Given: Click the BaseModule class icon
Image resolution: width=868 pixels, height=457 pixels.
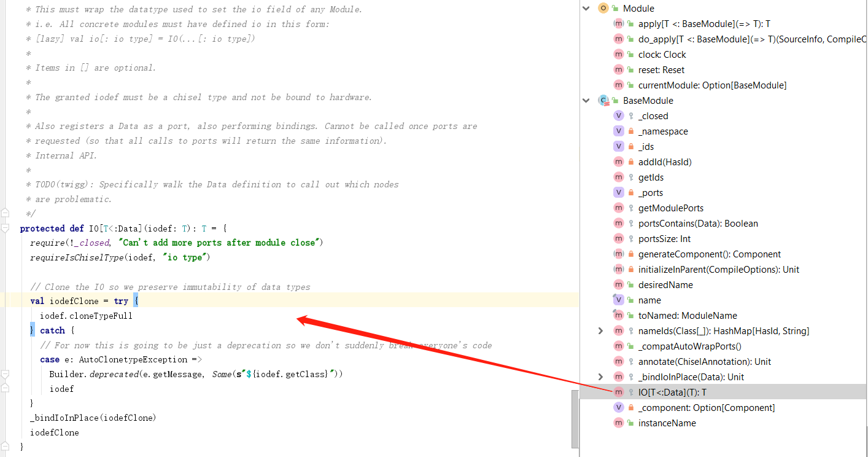Looking at the screenshot, I should 603,101.
